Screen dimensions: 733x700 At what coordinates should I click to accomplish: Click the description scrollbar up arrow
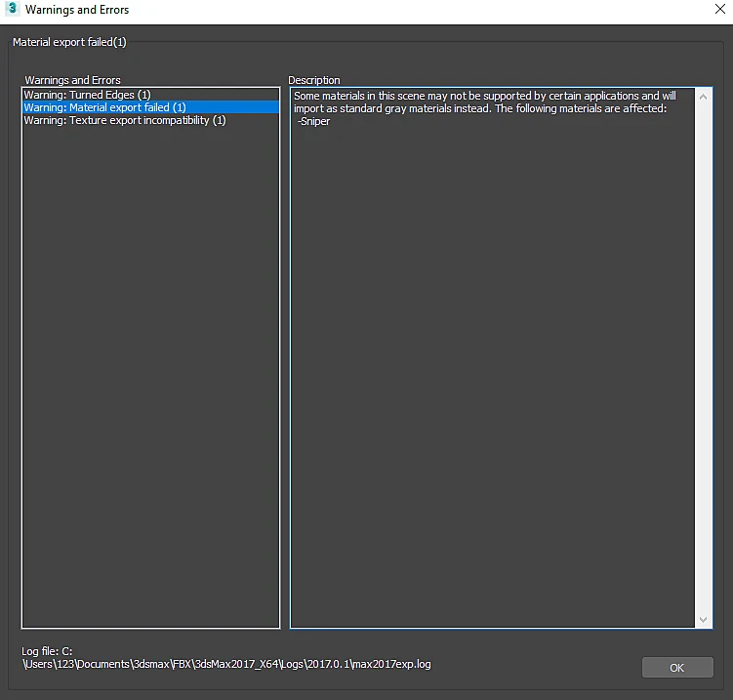[x=703, y=97]
